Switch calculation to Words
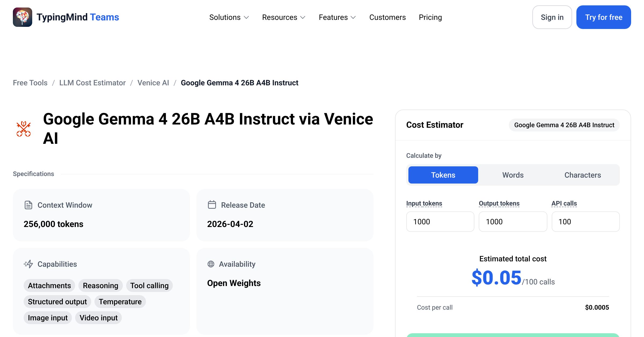The width and height of the screenshot is (644, 337). [x=513, y=175]
